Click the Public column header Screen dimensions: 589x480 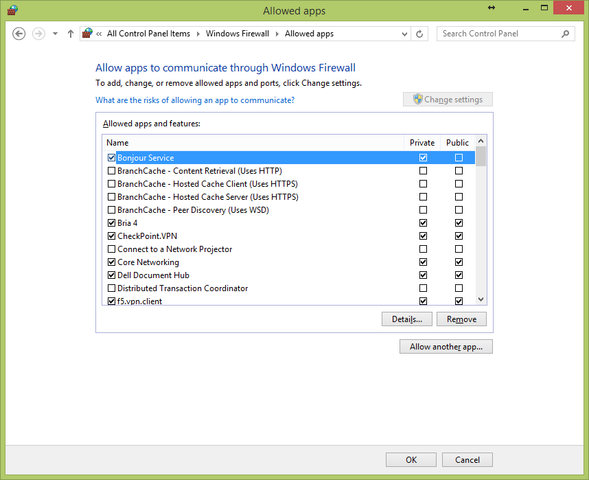tap(457, 143)
